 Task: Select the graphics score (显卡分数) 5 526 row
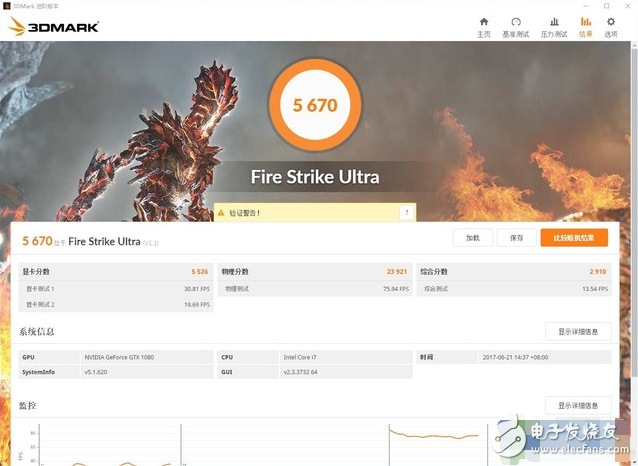[115, 271]
